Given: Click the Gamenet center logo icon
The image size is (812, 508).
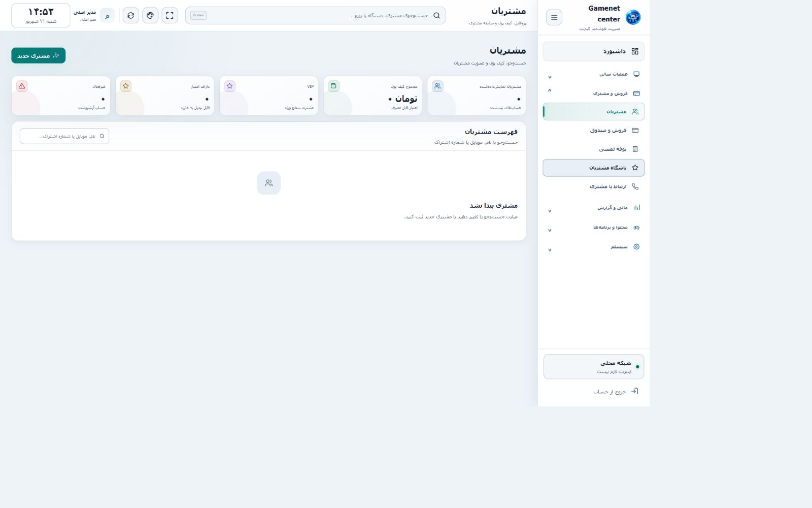Looking at the screenshot, I should pos(633,17).
